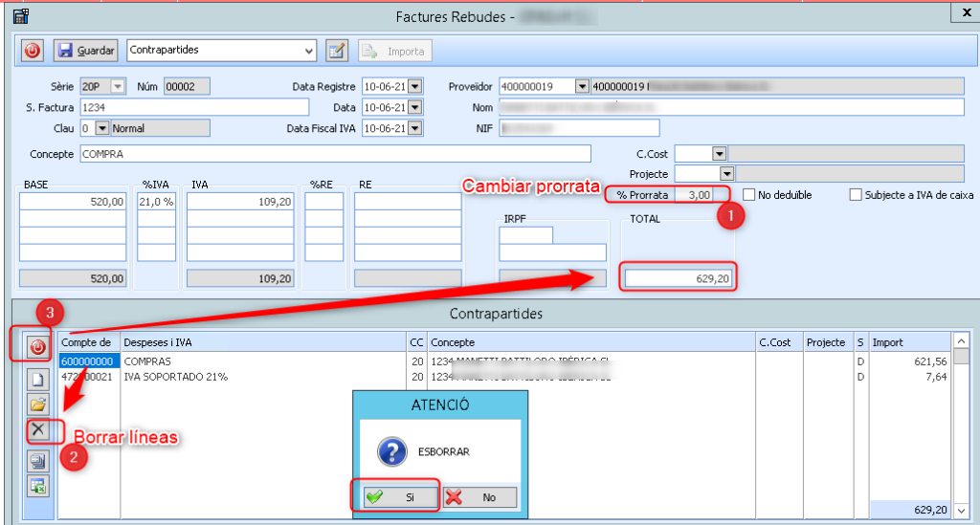This screenshot has width=980, height=525.
Task: Open the Contrapartides combo box
Action: tap(308, 50)
